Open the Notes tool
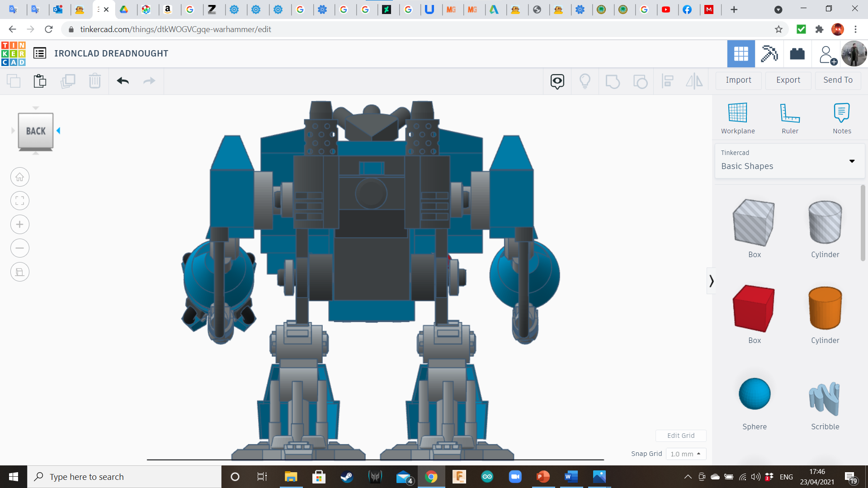 pyautogui.click(x=842, y=118)
